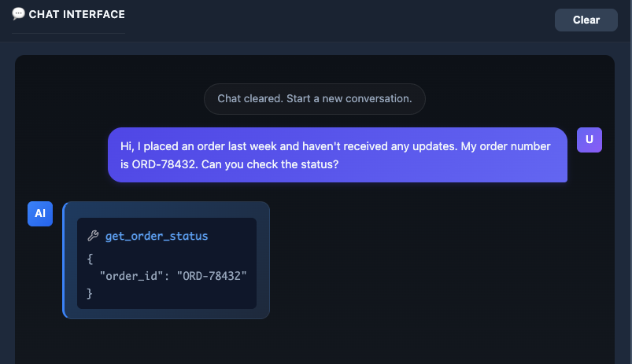Click the user's purple message bubble
Image resolution: width=632 pixels, height=364 pixels.
click(x=337, y=155)
